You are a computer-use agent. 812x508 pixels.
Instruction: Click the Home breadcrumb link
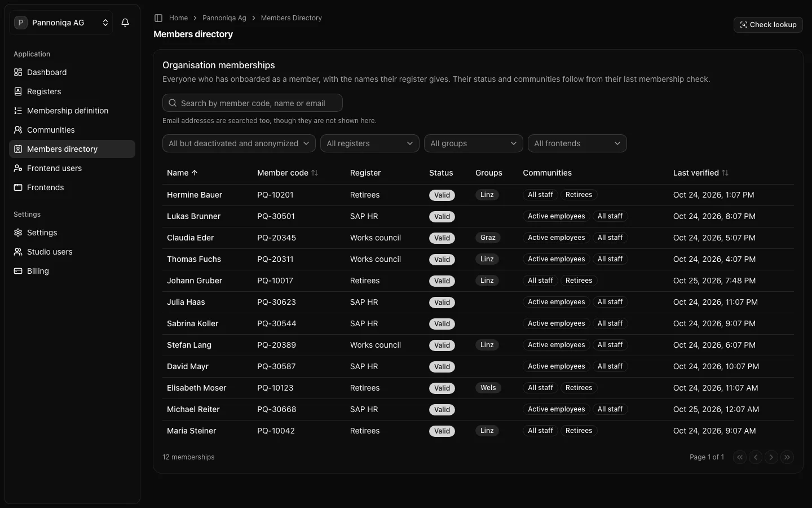(x=178, y=18)
